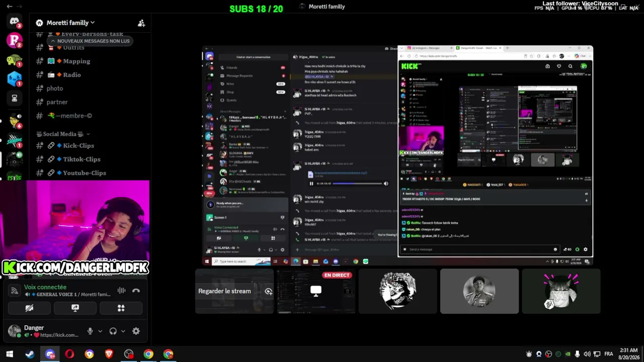Open OBS Studio from the taskbar
Screen dimensions: 644x362
pos(129,354)
